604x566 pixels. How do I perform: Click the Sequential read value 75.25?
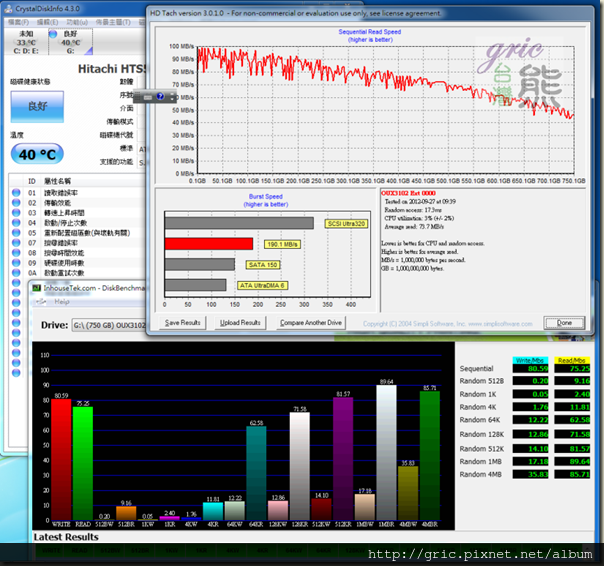(x=572, y=368)
